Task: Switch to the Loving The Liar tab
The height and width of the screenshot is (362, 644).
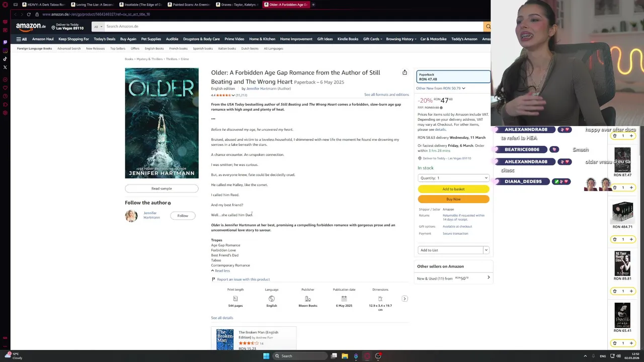Action: tap(93, 5)
